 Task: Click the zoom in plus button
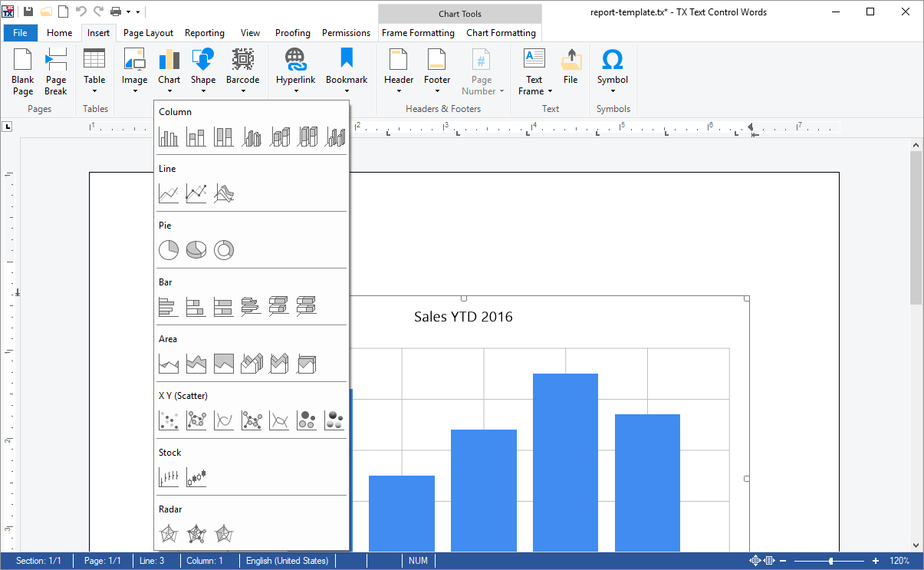(x=876, y=561)
